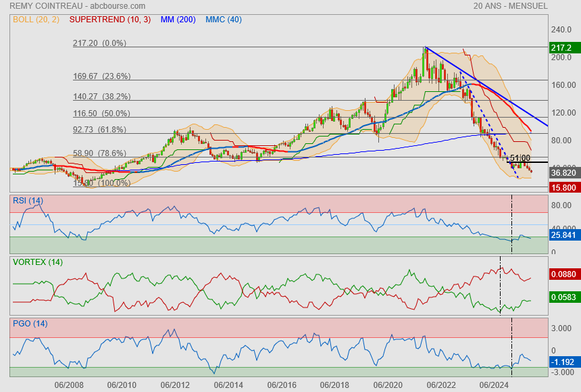Viewport: 581px width, 392px height.
Task: Click the 92.73 (61.8%) Fibonacci label
Action: (101, 129)
